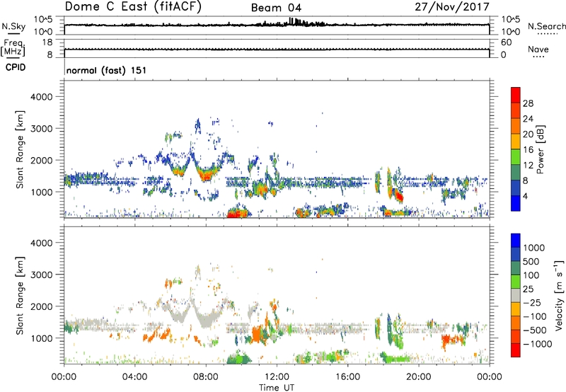Click the '2000' tick of the velocity panel
This screenshot has width=566, height=392.
point(41,307)
